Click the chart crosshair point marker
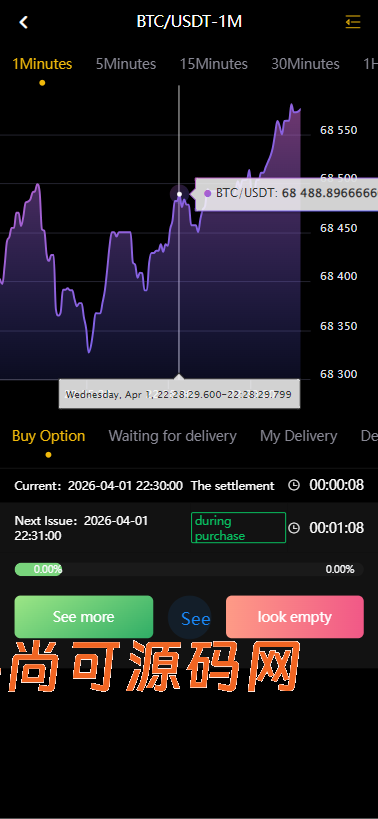This screenshot has height=819, width=378. click(x=179, y=194)
